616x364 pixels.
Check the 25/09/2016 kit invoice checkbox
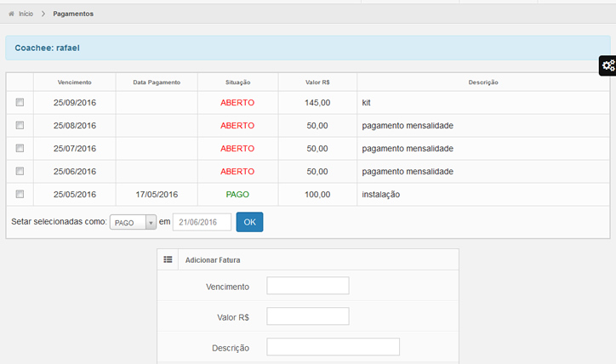(x=20, y=102)
